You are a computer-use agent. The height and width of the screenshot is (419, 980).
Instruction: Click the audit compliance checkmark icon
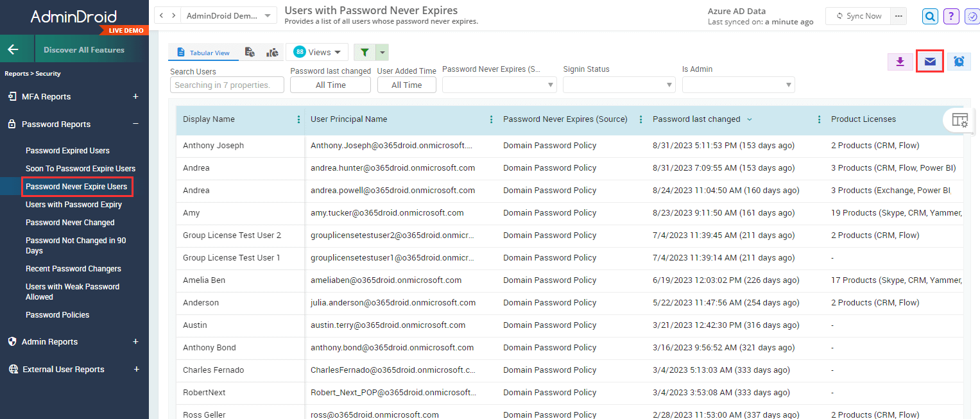[x=972, y=16]
